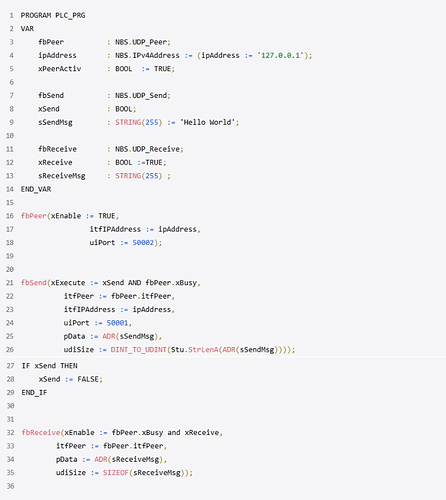Click line number 36 in the gutter

coord(10,486)
